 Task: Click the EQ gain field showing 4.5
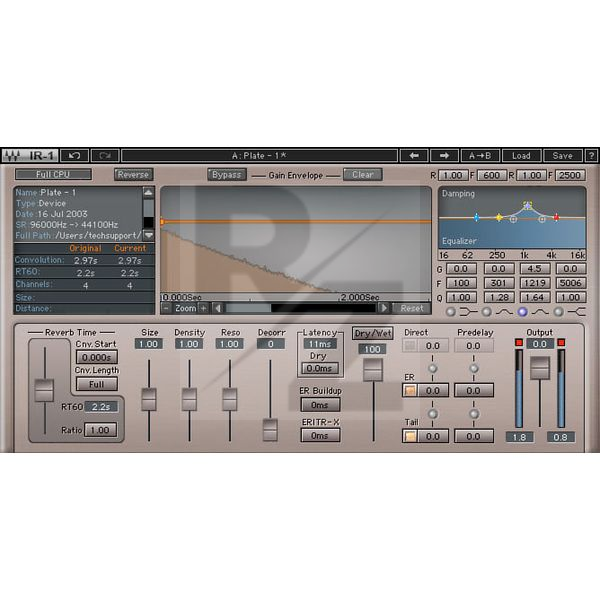pos(535,269)
